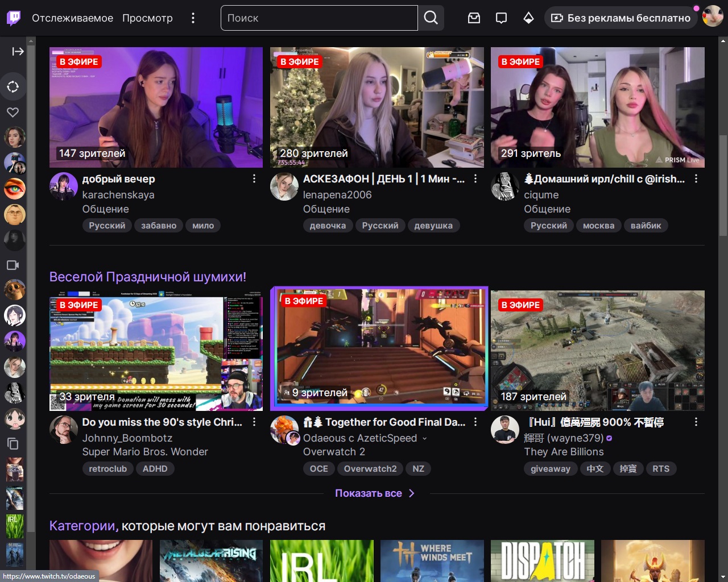Open more options for Hui They Are Billions stream

[x=696, y=422]
